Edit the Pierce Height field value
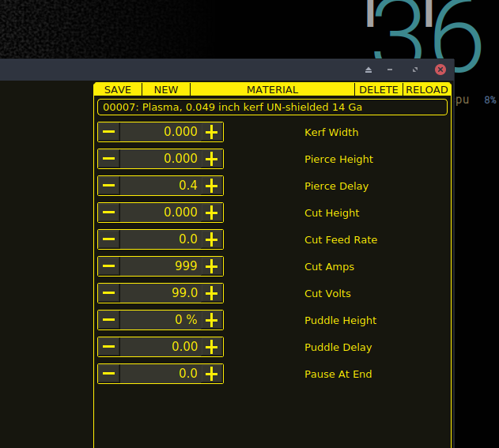Image resolution: width=499 pixels, height=448 pixels. tap(161, 159)
